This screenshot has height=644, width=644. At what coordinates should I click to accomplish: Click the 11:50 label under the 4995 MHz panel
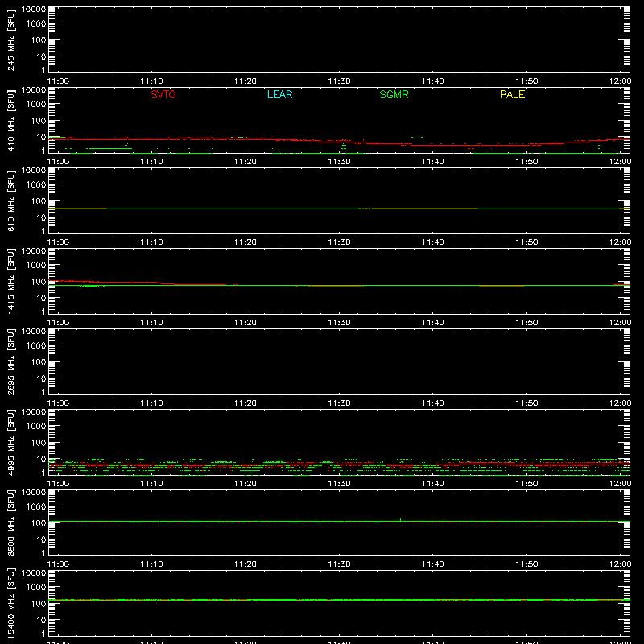[526, 484]
